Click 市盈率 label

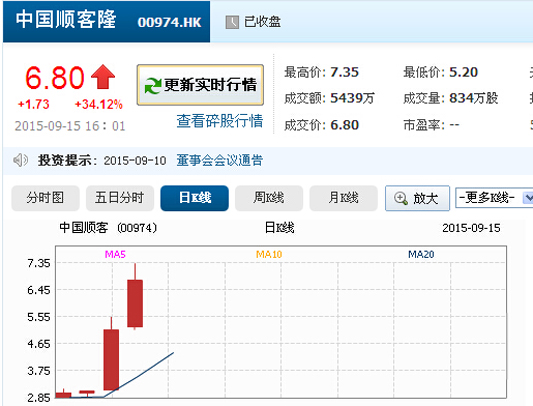click(x=424, y=125)
